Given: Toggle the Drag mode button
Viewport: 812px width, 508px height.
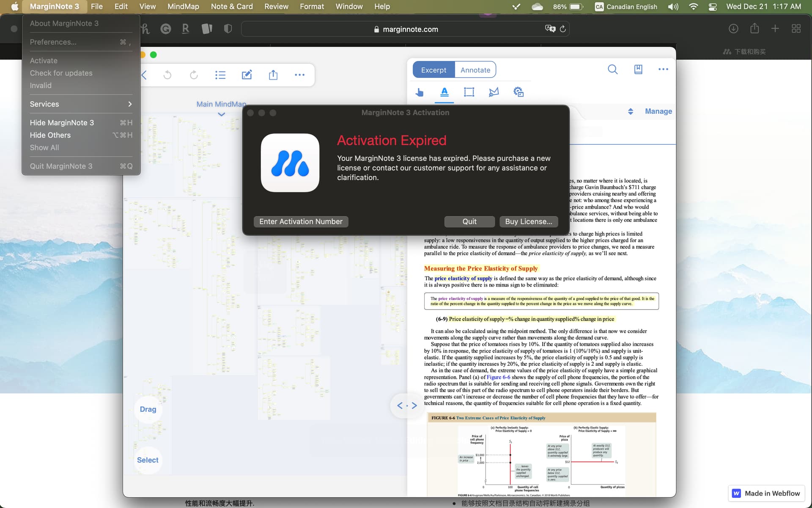Looking at the screenshot, I should pyautogui.click(x=148, y=409).
